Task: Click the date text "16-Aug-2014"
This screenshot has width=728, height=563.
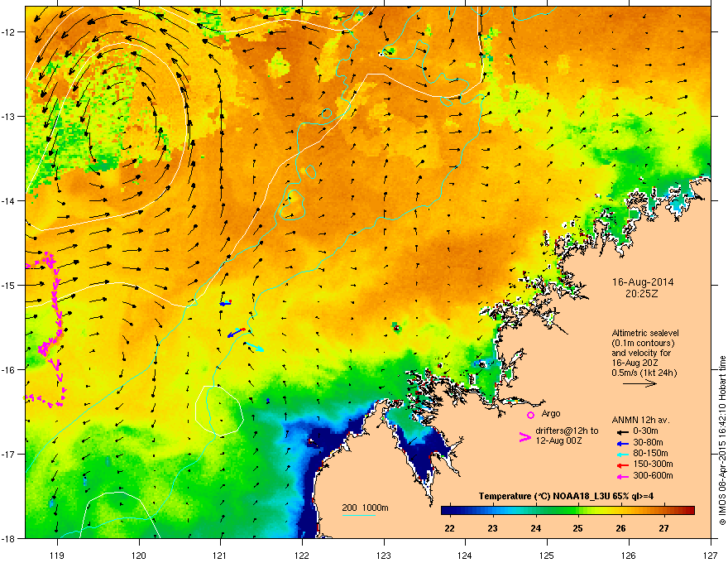Action: point(643,282)
